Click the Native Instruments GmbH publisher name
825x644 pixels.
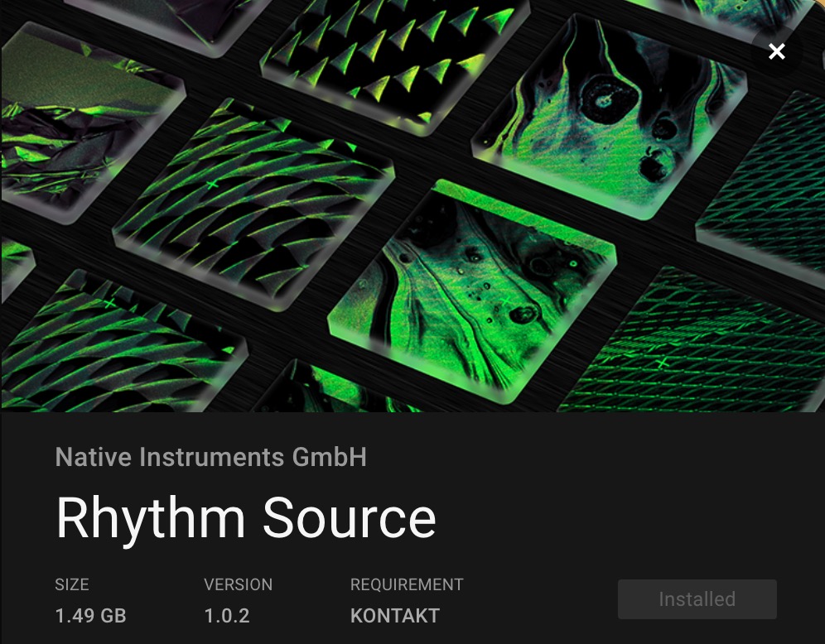coord(210,456)
